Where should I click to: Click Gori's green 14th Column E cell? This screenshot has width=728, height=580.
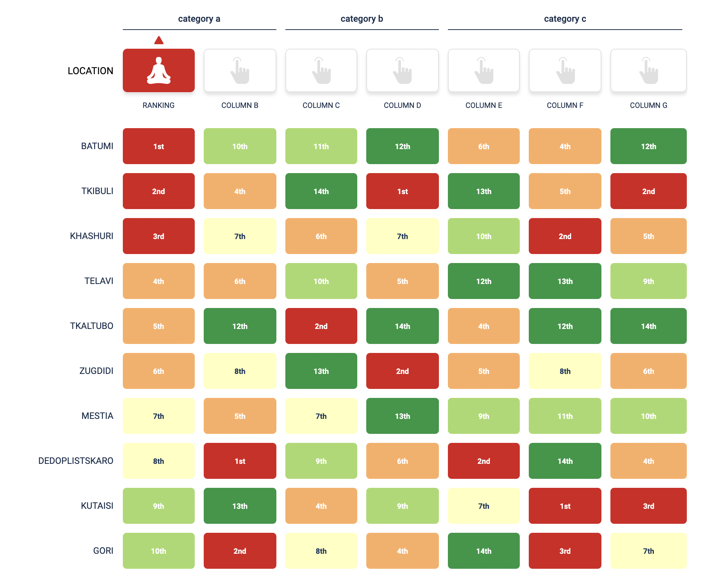[x=483, y=551]
